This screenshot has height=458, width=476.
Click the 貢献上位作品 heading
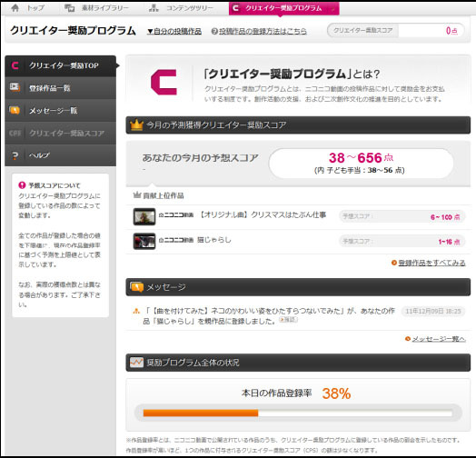pyautogui.click(x=164, y=195)
